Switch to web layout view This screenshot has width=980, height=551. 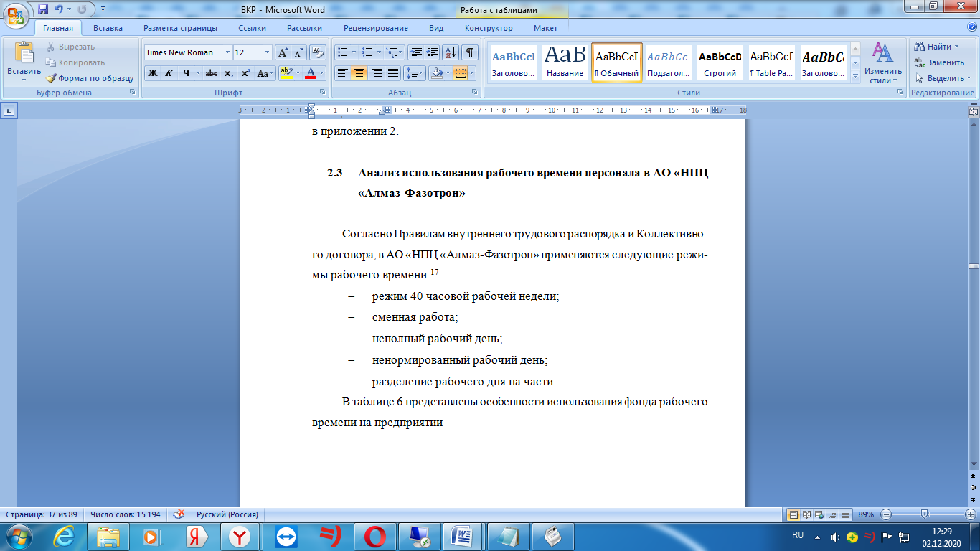tap(819, 514)
